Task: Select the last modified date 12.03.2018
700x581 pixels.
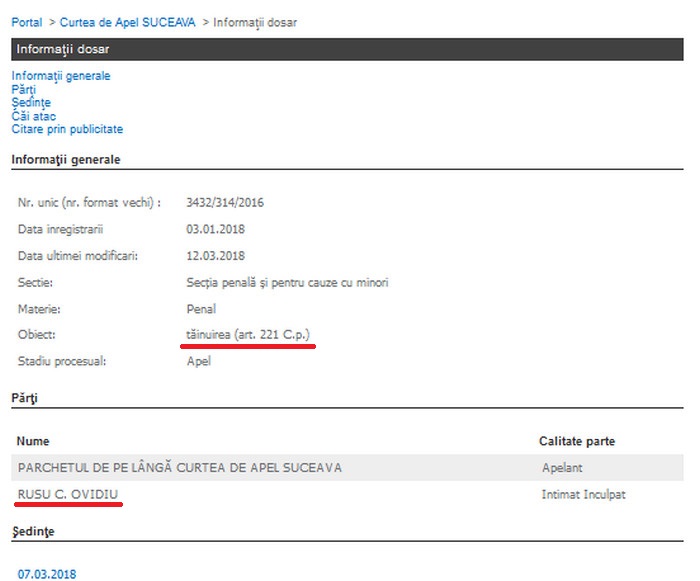Action: pos(216,256)
